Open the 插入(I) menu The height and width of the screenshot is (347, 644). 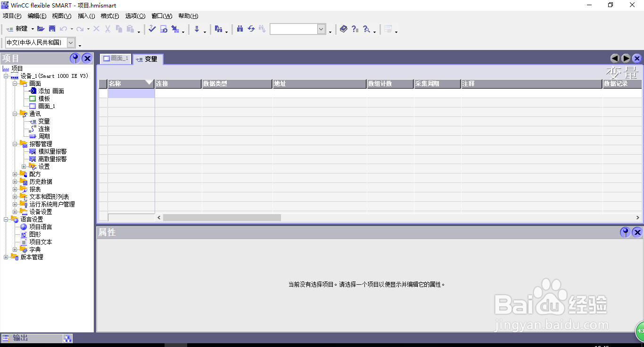point(86,16)
